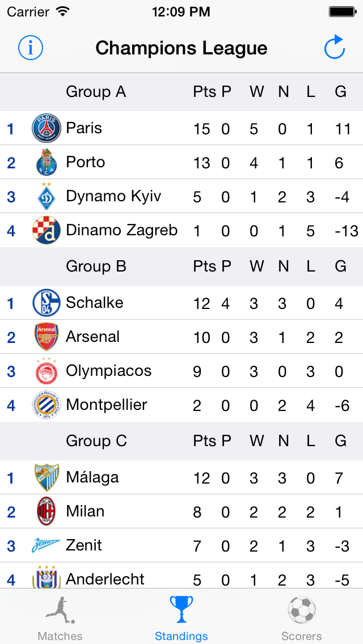Tap the Arsenal cannon crest

(x=47, y=337)
